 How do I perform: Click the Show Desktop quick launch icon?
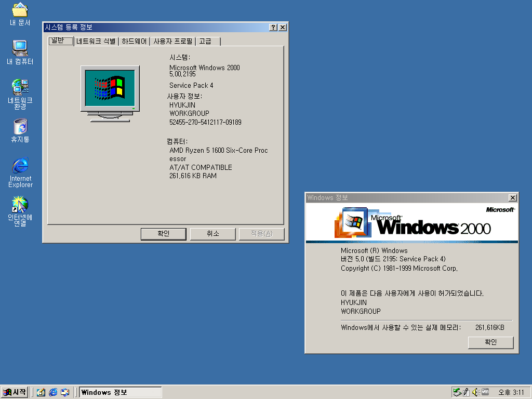pyautogui.click(x=41, y=392)
